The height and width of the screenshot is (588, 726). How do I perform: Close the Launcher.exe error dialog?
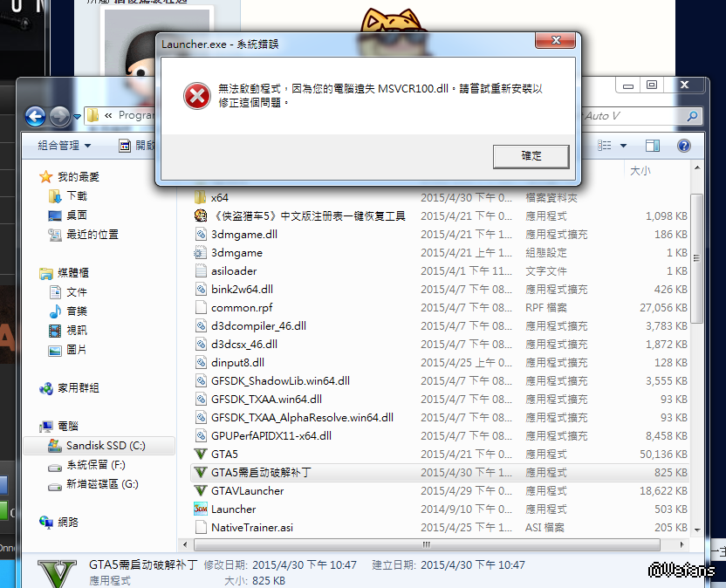coord(556,40)
